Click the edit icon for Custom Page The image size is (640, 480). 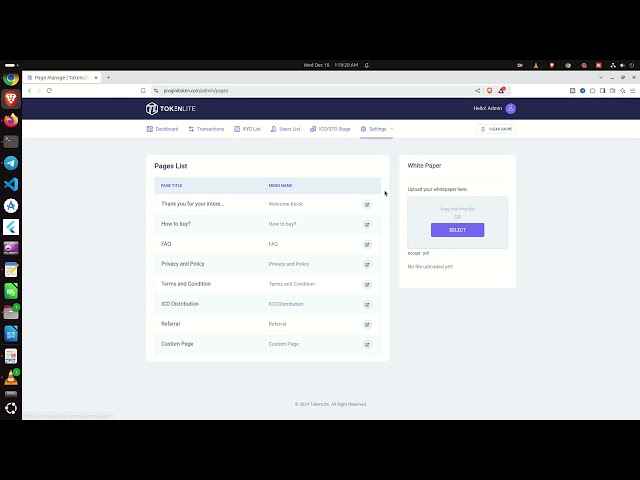367,344
